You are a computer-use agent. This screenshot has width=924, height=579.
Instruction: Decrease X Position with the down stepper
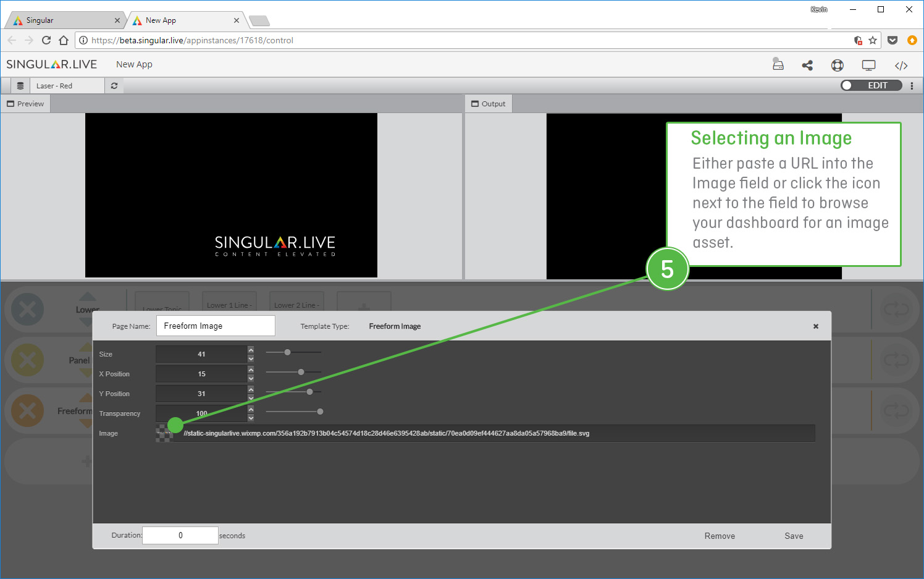point(251,378)
